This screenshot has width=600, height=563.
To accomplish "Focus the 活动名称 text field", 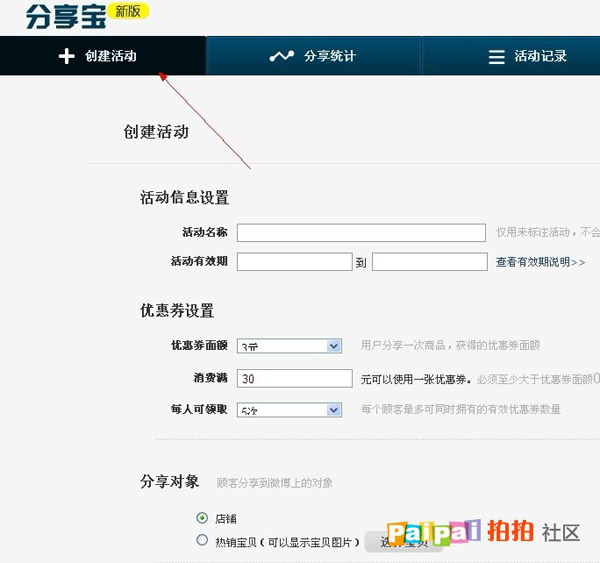I will (361, 233).
